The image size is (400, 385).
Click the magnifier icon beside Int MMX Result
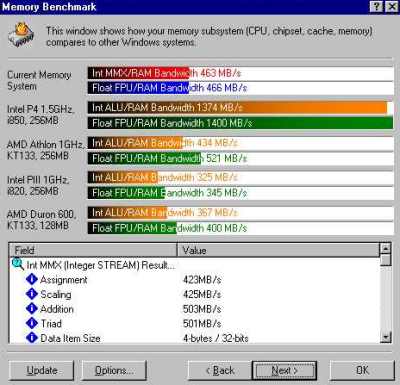pyautogui.click(x=17, y=264)
